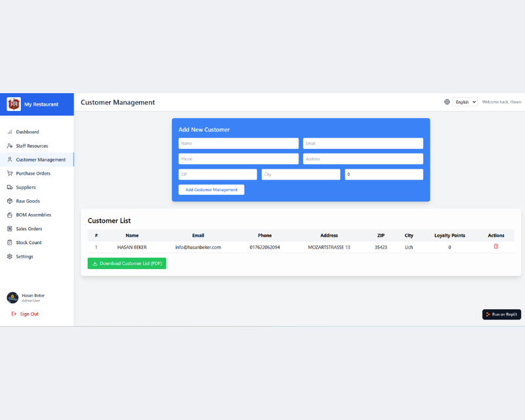Click the Purchase Orders cart icon
Screen dimensions: 525x420
point(10,173)
